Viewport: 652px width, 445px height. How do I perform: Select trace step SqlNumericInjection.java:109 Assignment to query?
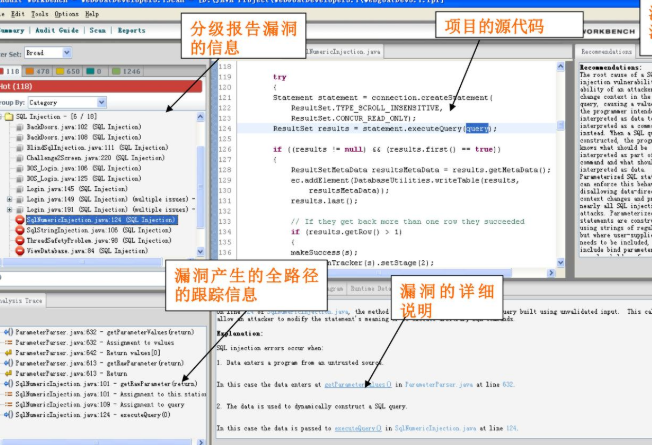(100, 405)
